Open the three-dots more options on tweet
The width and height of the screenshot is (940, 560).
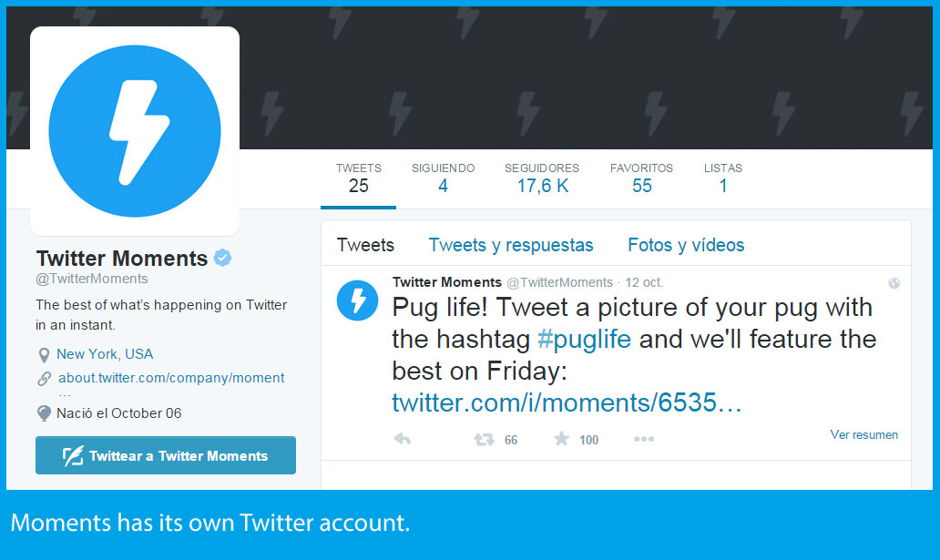(644, 439)
